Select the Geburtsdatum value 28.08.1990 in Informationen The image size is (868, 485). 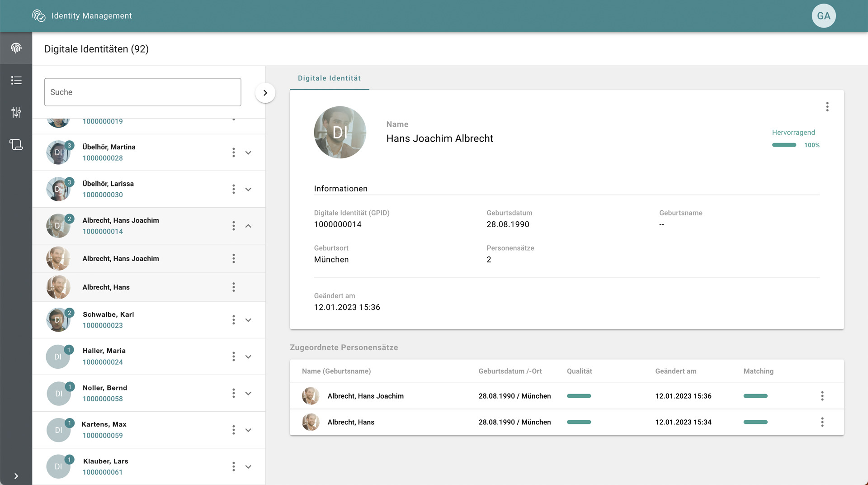(x=508, y=224)
